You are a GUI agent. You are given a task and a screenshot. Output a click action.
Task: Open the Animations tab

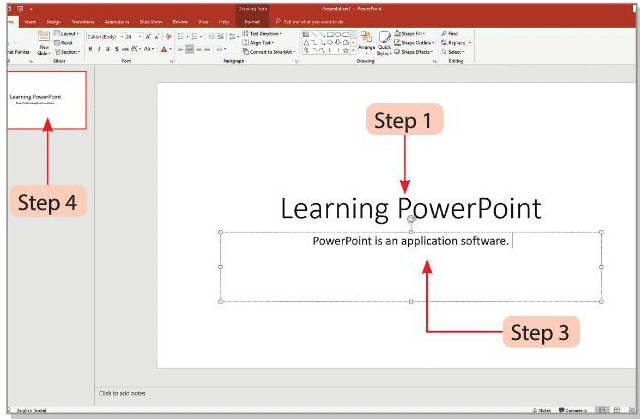pyautogui.click(x=117, y=22)
